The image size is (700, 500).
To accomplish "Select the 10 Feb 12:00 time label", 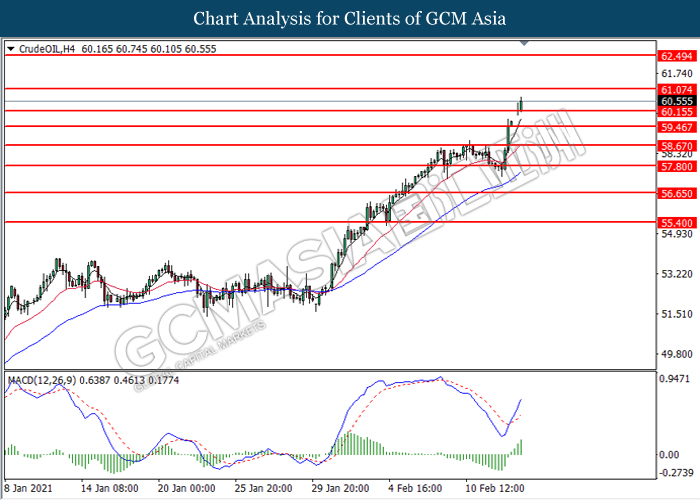I will tap(493, 491).
